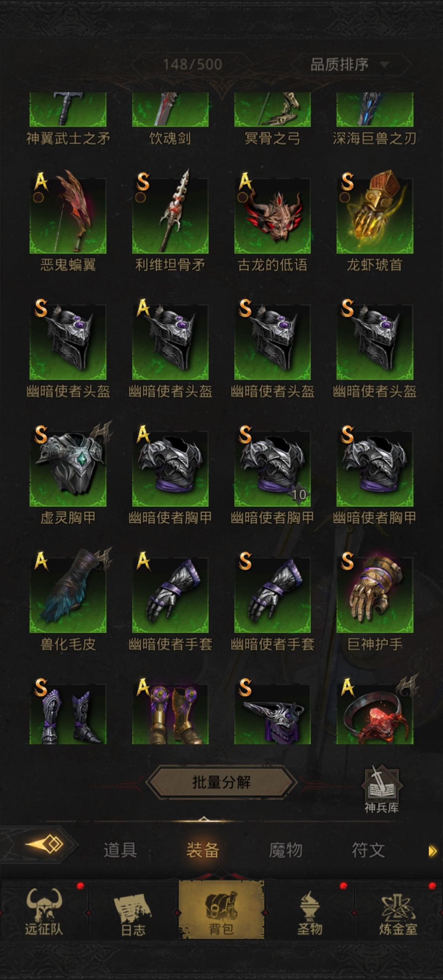Select the 恶鬼蝙翼 weapon item

[x=68, y=215]
